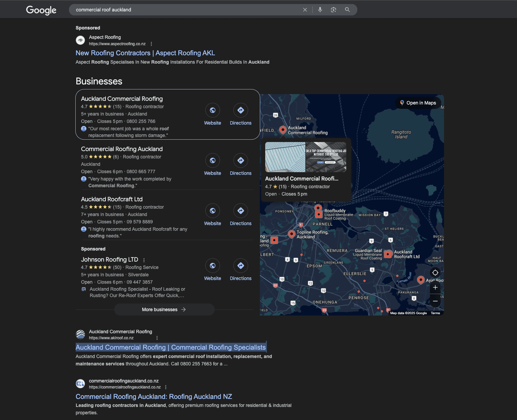Open Google Lens image search
The image size is (517, 420).
coord(333,10)
